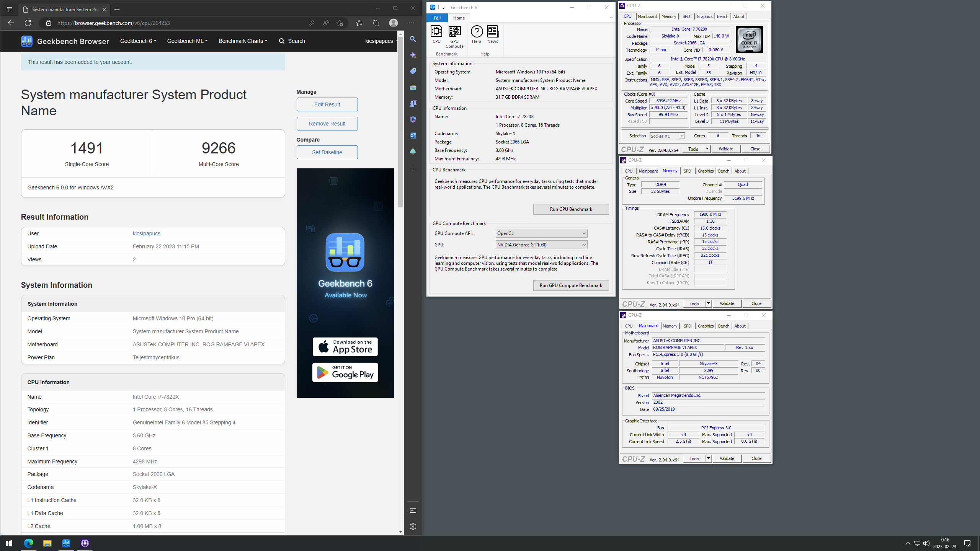
Task: Expand the Geekbench ML navigation dropdown
Action: pyautogui.click(x=187, y=41)
